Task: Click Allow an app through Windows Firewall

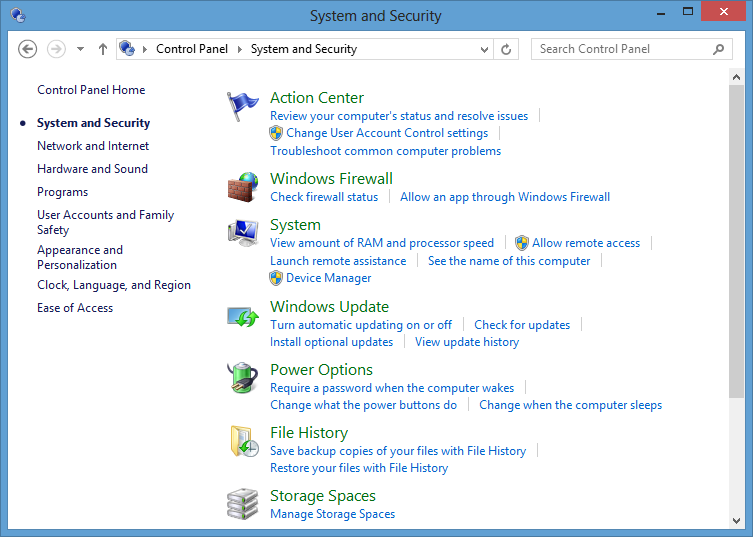Action: 505,197
